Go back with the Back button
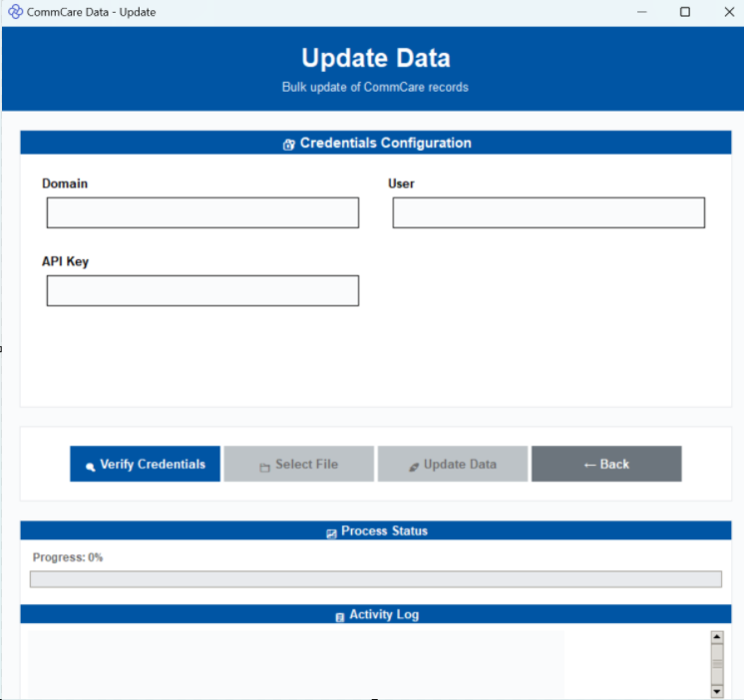 click(606, 464)
